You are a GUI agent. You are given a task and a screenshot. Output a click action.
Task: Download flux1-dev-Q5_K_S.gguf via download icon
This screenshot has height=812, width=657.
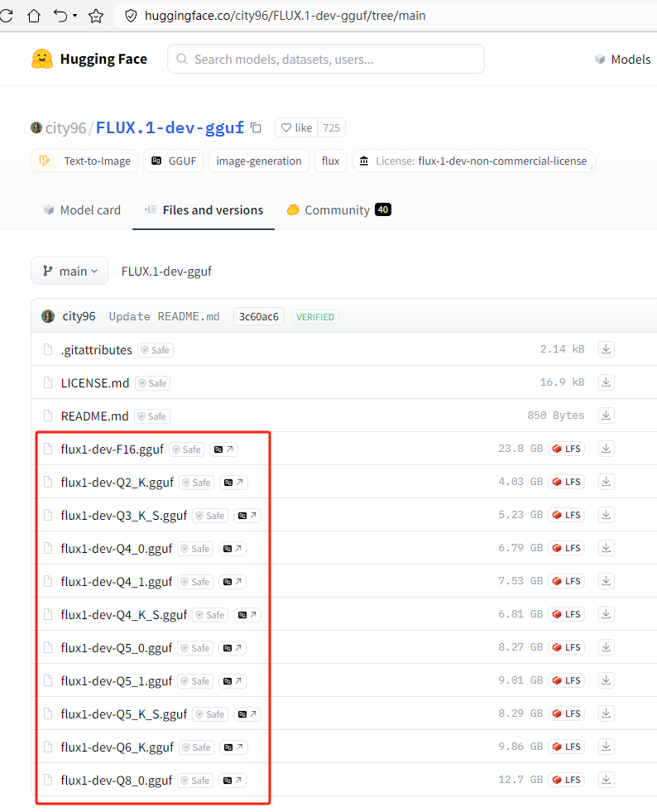(x=607, y=714)
